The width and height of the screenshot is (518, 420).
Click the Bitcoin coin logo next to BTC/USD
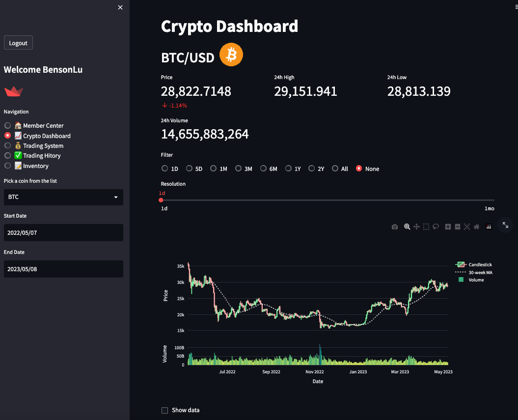(231, 55)
